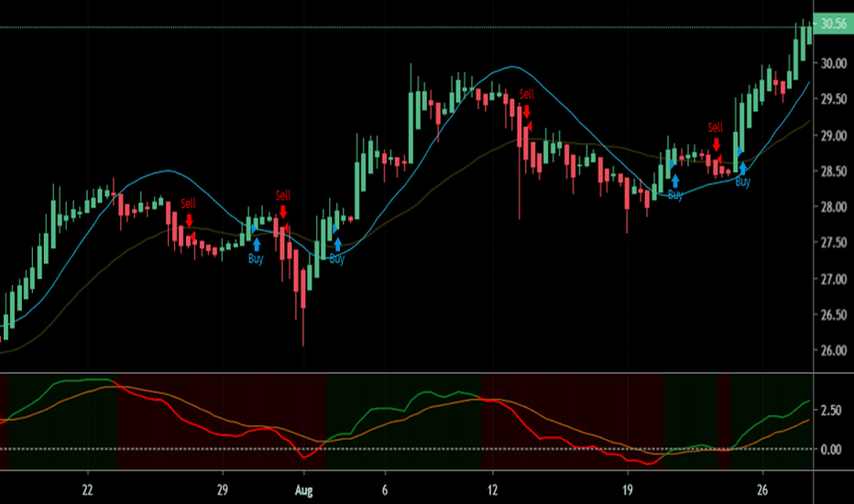Click Buy label between Aug and 6

tap(336, 258)
